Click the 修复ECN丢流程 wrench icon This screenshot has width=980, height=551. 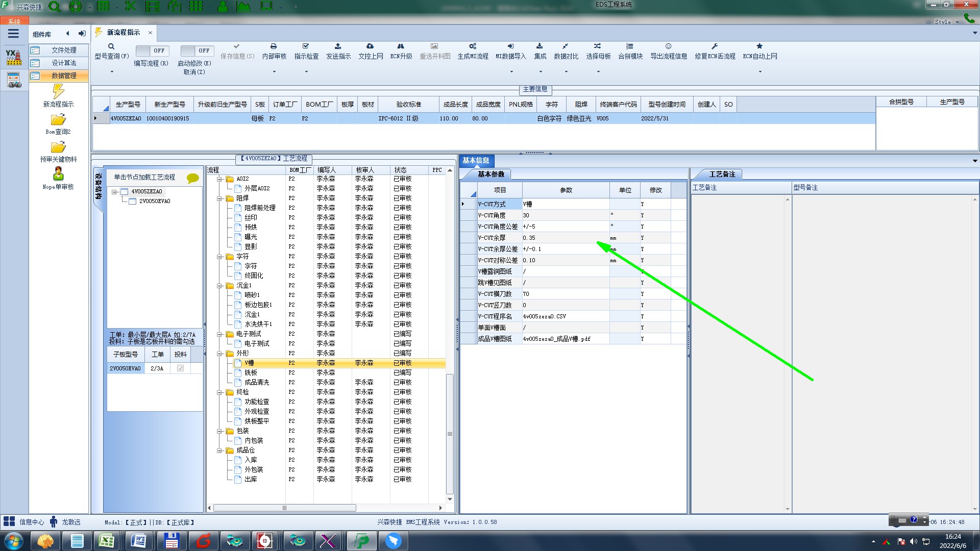[715, 46]
